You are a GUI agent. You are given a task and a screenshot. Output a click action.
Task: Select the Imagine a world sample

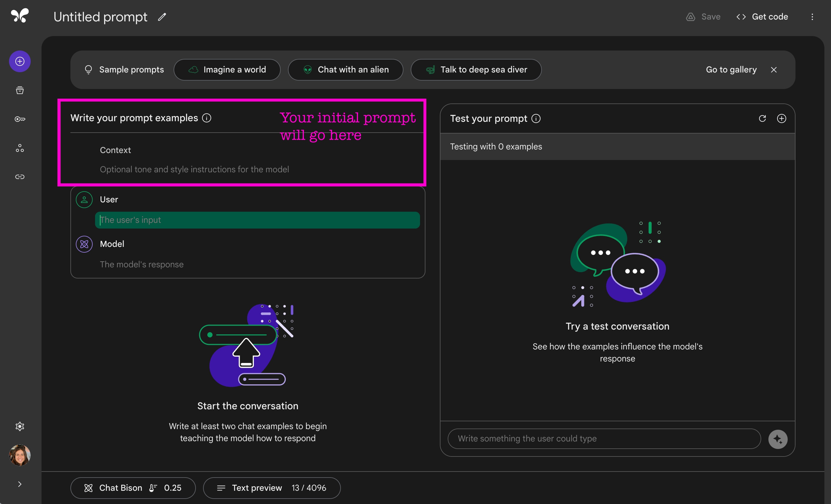click(227, 70)
